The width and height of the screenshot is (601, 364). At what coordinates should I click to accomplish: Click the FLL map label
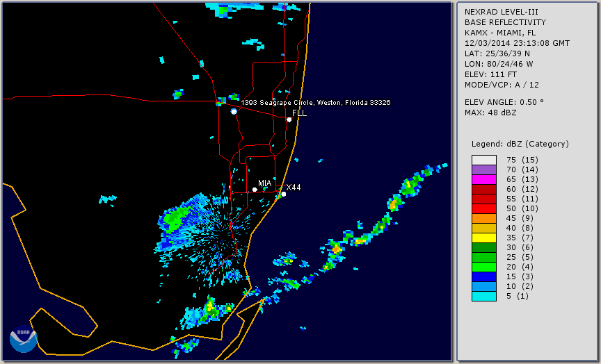click(x=299, y=113)
